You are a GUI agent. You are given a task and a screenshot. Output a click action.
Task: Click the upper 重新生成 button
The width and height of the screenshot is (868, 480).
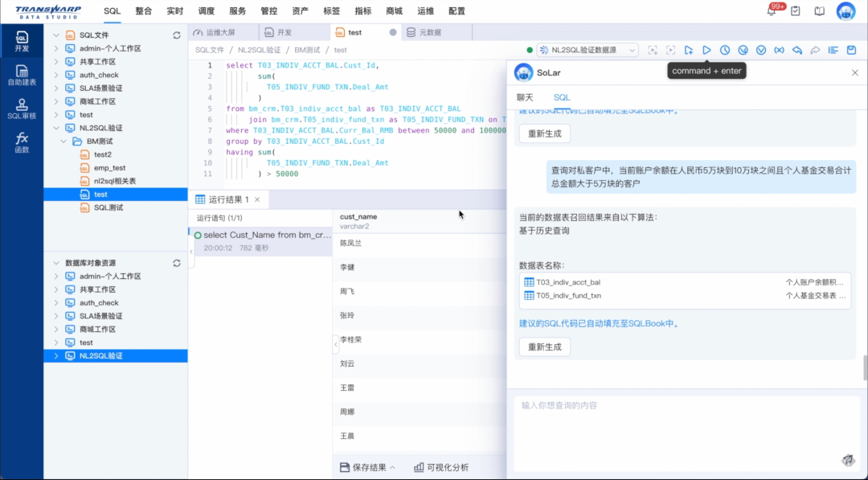click(x=545, y=133)
